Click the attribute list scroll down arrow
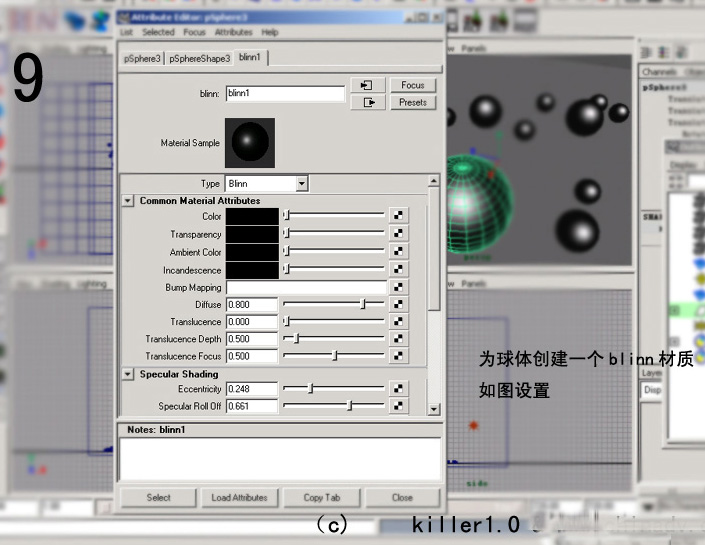Viewport: 705px width, 545px height. pos(433,409)
